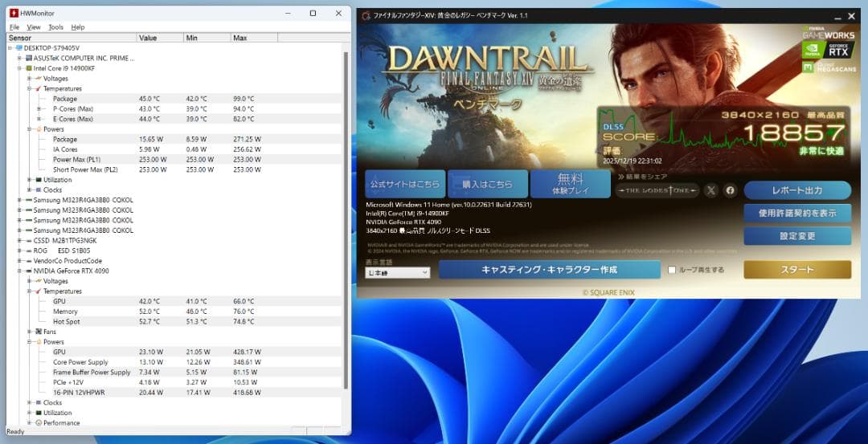Select the Frame Buffer Power Supply row
The image size is (868, 444).
pos(174,372)
